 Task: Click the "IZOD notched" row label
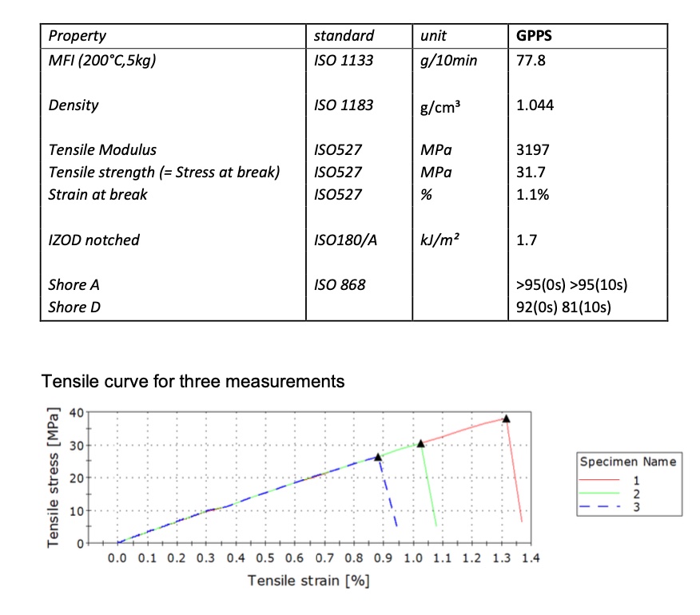click(x=93, y=240)
